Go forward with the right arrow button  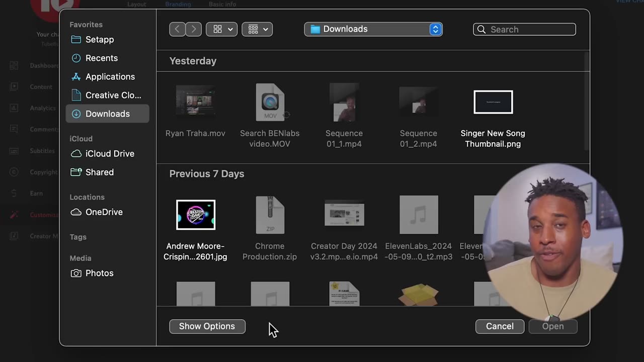coord(194,29)
